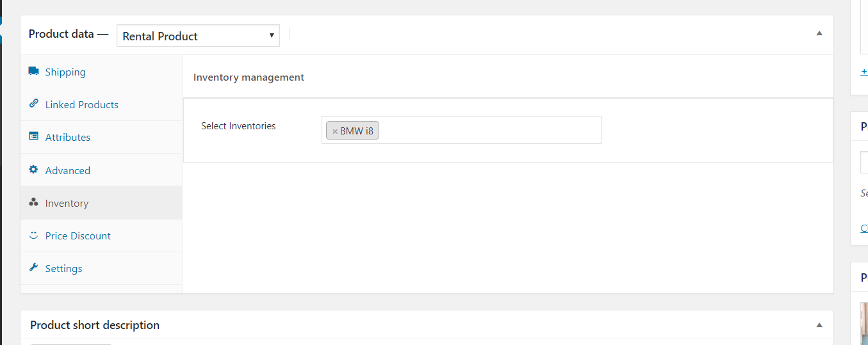Open the Rental Product type dropdown
The height and width of the screenshot is (345, 868).
[198, 36]
